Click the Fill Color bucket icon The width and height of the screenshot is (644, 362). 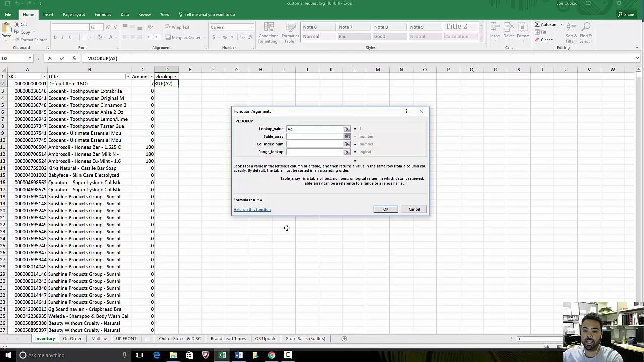point(100,37)
